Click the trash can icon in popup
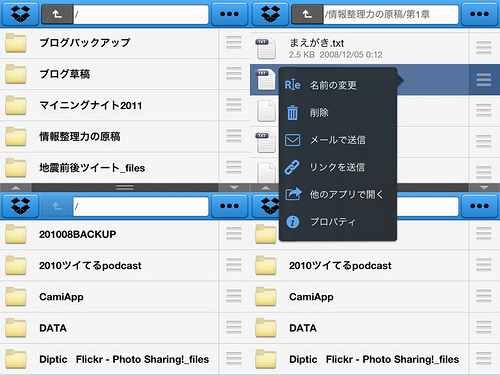Screen dimensions: 500x375 tap(292, 112)
